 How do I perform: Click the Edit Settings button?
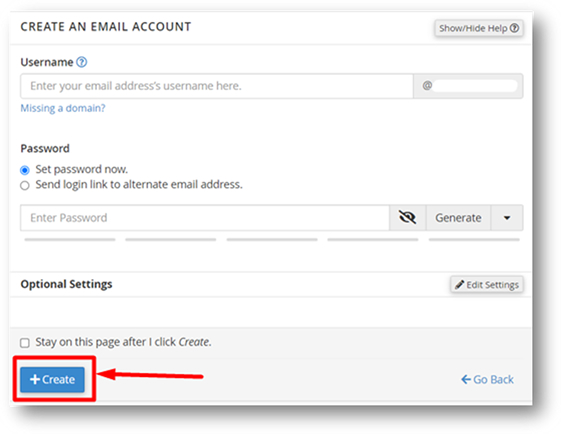click(x=487, y=285)
